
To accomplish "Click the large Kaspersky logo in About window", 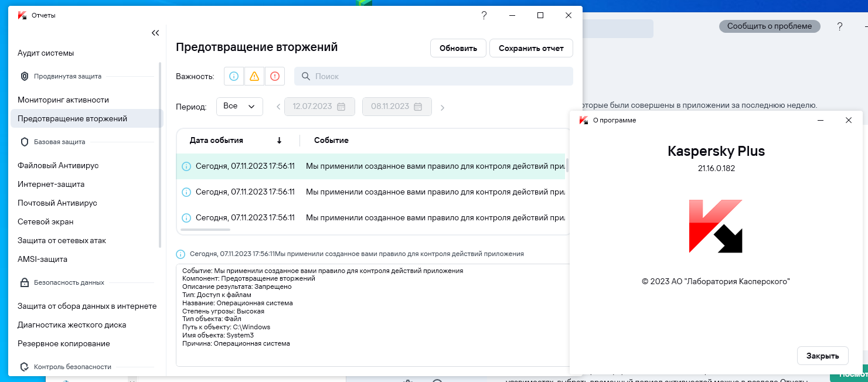I will pos(716,227).
